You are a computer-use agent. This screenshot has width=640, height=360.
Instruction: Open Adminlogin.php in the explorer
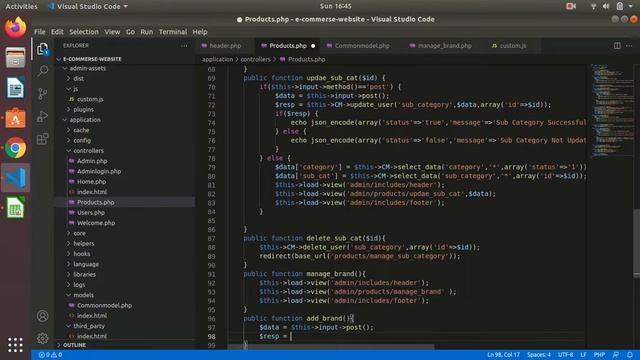point(99,171)
